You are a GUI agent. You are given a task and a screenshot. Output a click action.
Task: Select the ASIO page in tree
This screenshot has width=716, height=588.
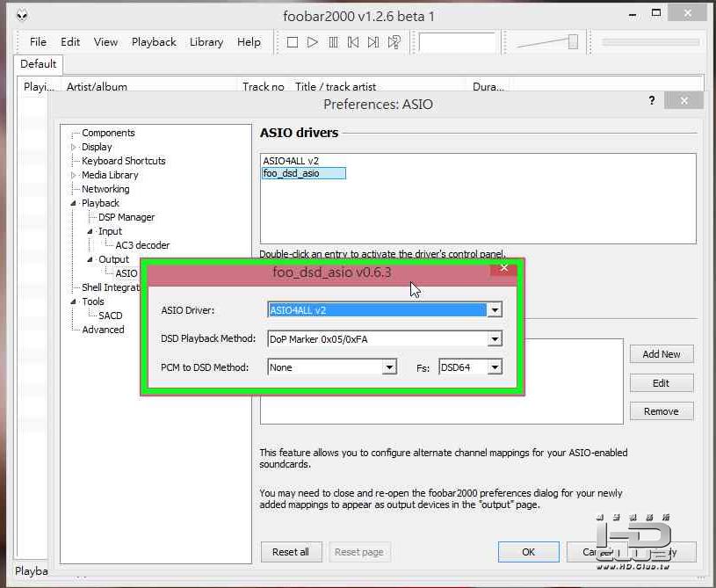point(126,273)
